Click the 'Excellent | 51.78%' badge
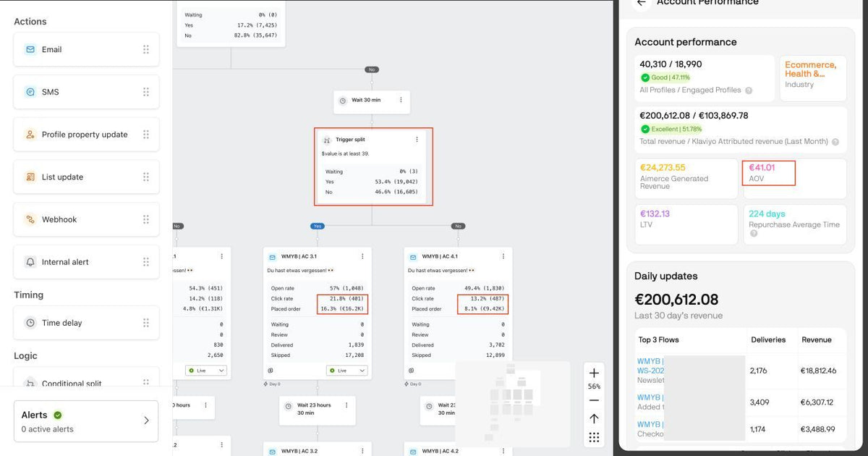 673,129
